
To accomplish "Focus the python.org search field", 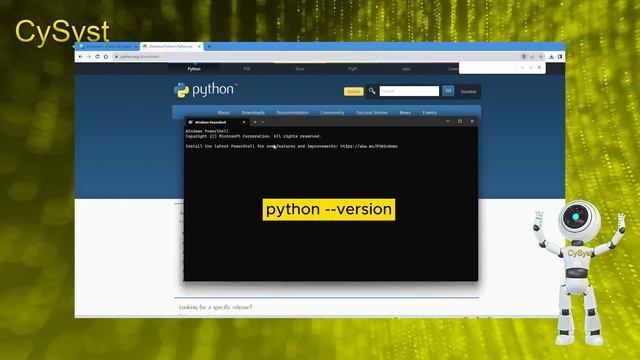I will 409,91.
